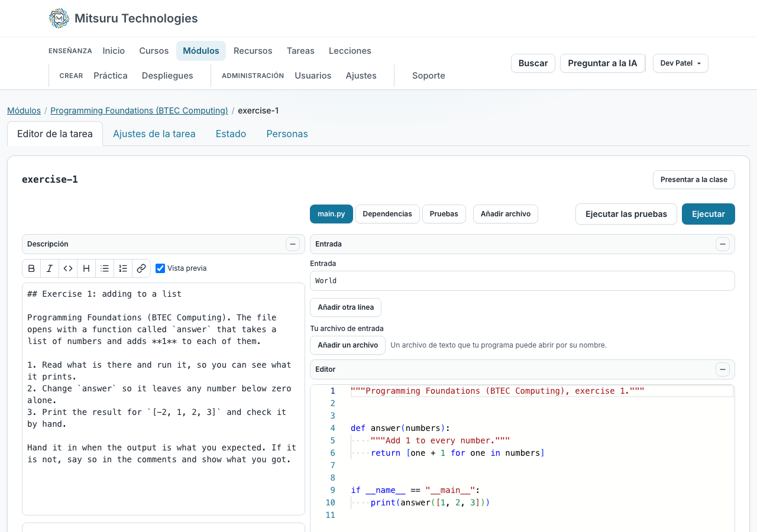
Task: Open the Dependencias file tab
Action: (x=387, y=214)
